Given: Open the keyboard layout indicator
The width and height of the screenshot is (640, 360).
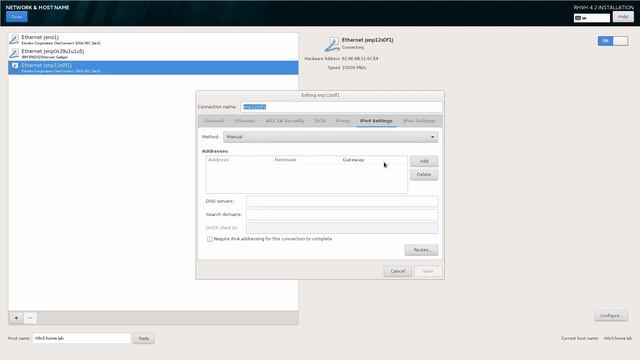Looking at the screenshot, I should coord(592,18).
